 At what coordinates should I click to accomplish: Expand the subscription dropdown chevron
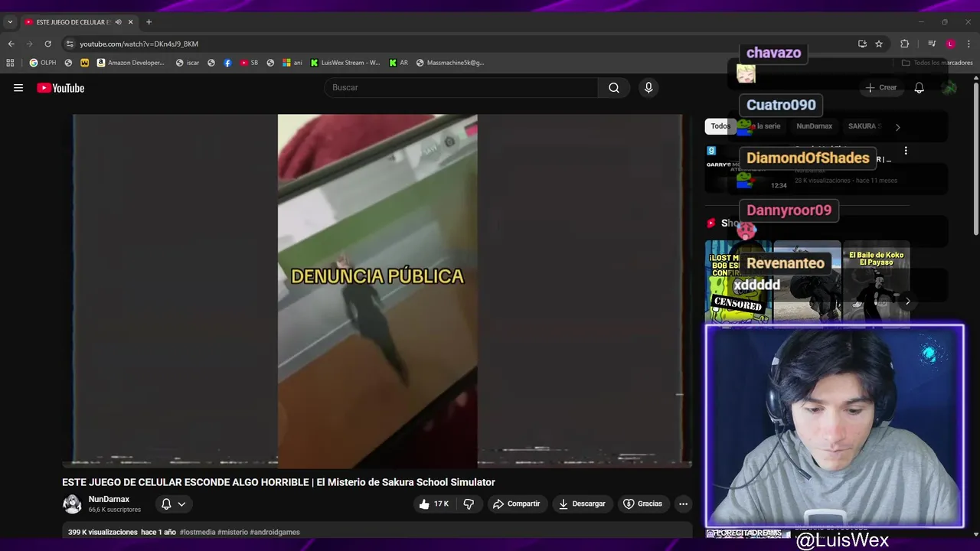pos(181,504)
